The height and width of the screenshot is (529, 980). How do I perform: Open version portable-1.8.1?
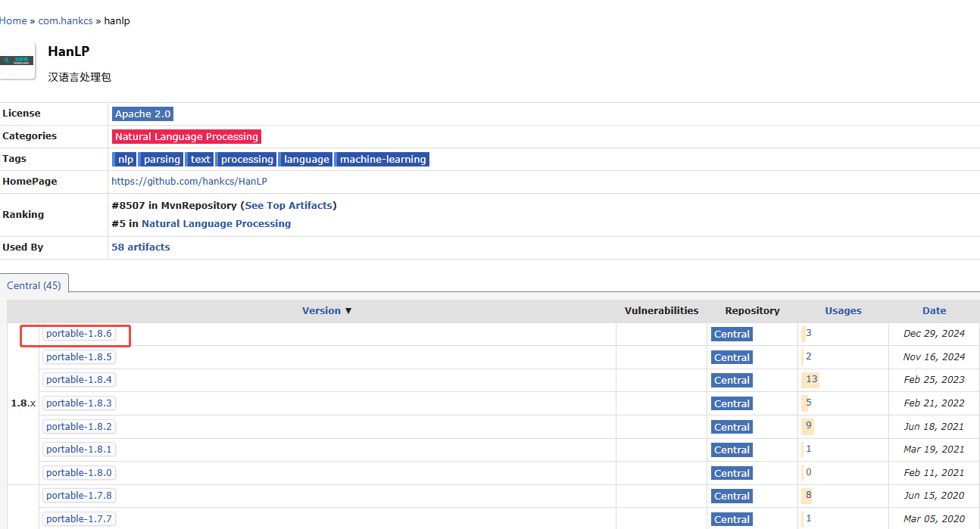pyautogui.click(x=79, y=450)
